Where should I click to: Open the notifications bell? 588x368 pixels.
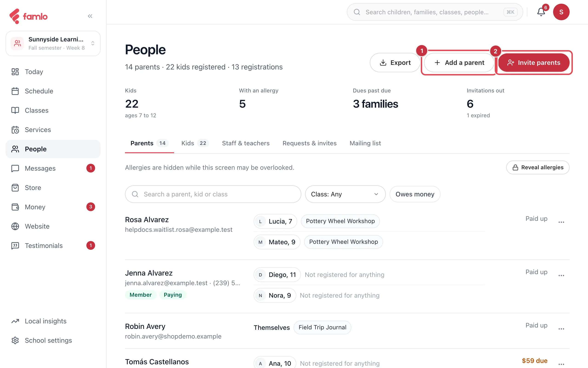coord(541,12)
